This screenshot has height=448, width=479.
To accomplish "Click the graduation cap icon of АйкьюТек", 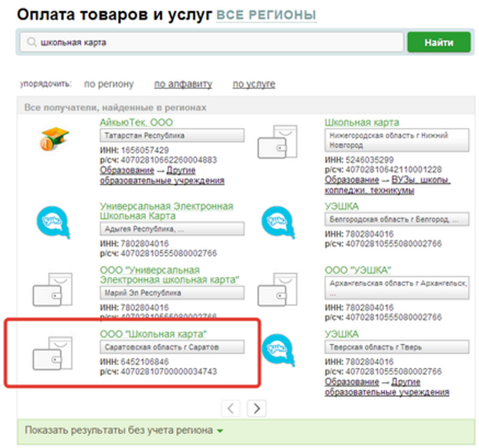I will [55, 139].
